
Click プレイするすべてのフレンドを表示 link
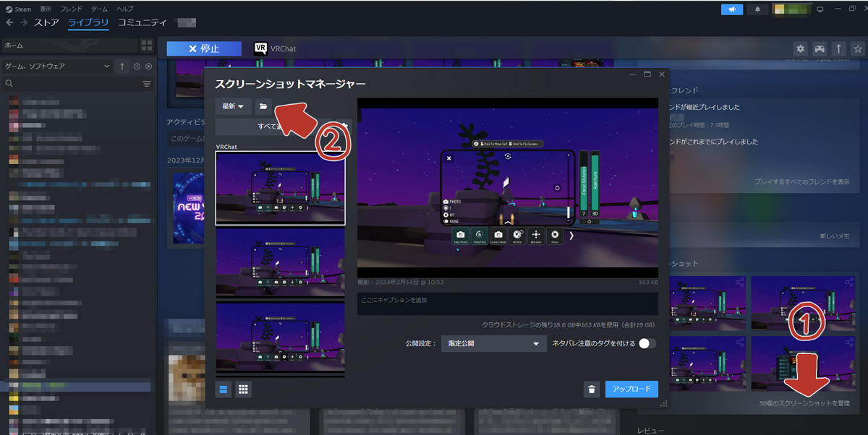pyautogui.click(x=802, y=182)
